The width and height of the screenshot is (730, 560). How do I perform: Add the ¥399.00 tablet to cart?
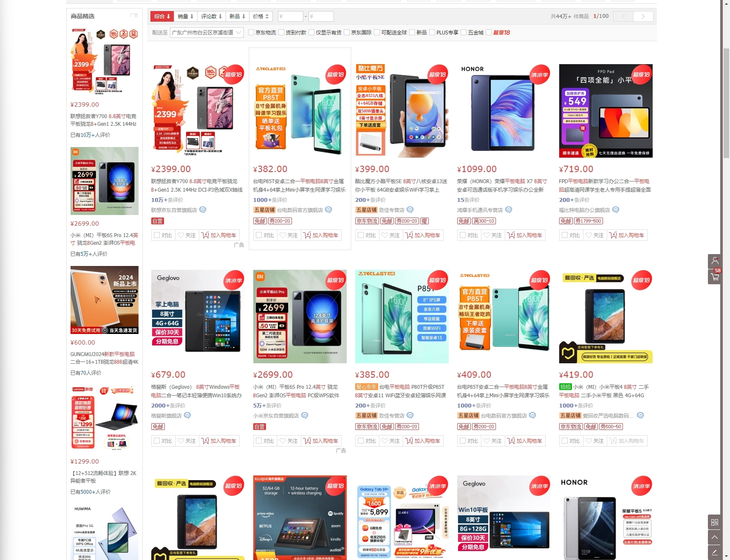click(423, 235)
